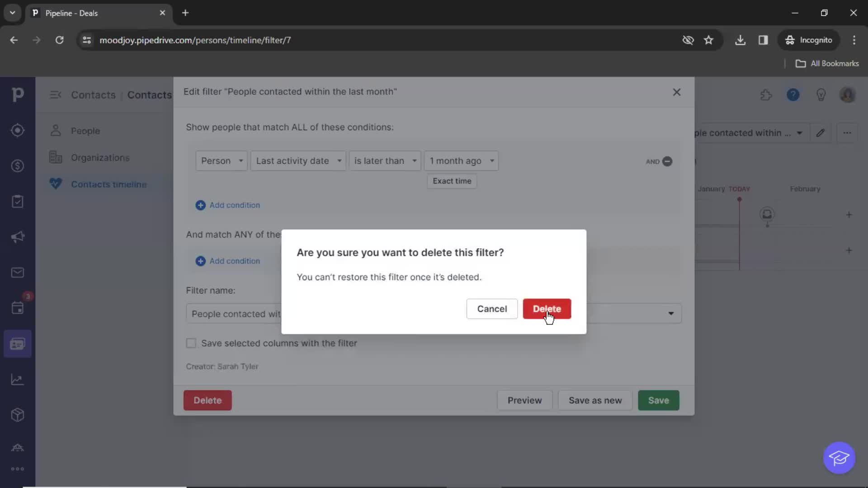868x488 pixels.
Task: Expand the Last activity date dropdown
Action: (298, 160)
